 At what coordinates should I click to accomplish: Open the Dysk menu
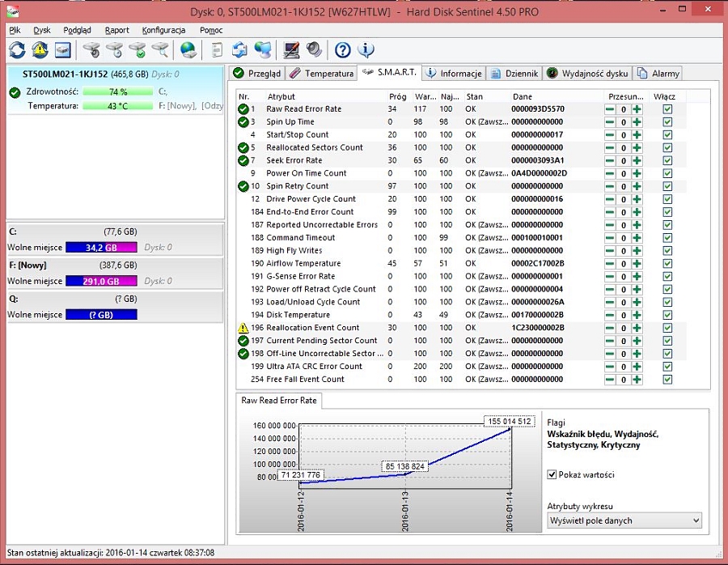point(42,30)
